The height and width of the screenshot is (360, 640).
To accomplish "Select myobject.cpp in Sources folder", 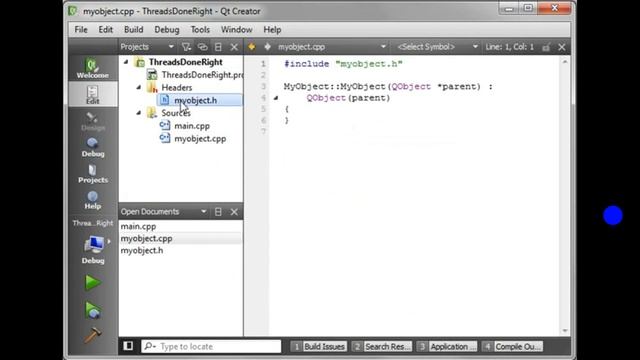I will [x=200, y=139].
